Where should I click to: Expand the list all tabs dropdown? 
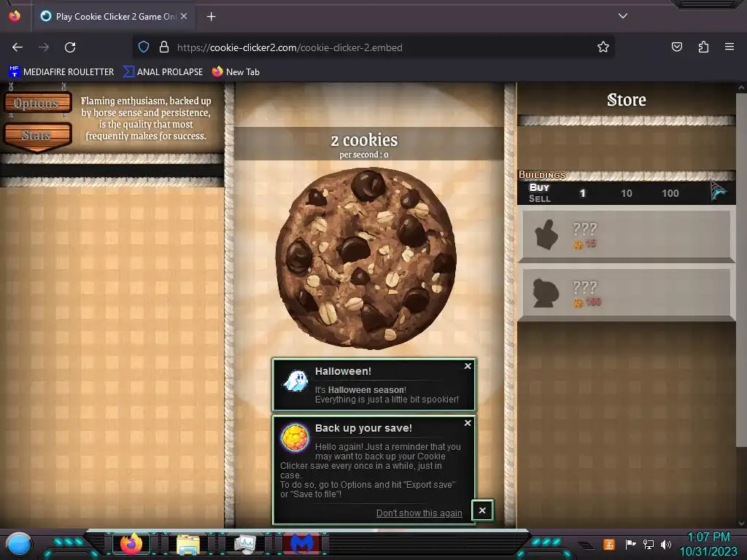(x=623, y=16)
